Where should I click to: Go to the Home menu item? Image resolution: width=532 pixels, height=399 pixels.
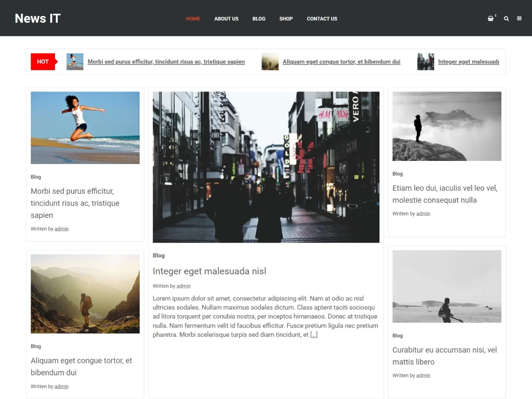click(x=193, y=19)
